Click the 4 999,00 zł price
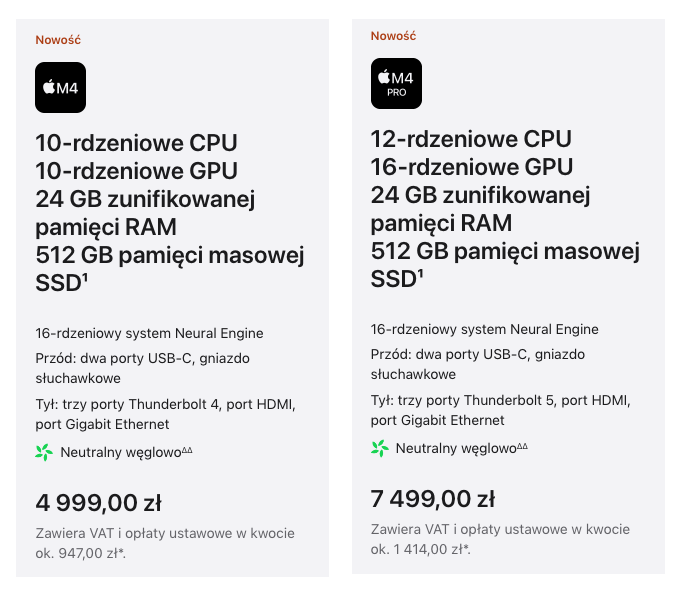The image size is (680, 596). click(x=98, y=503)
